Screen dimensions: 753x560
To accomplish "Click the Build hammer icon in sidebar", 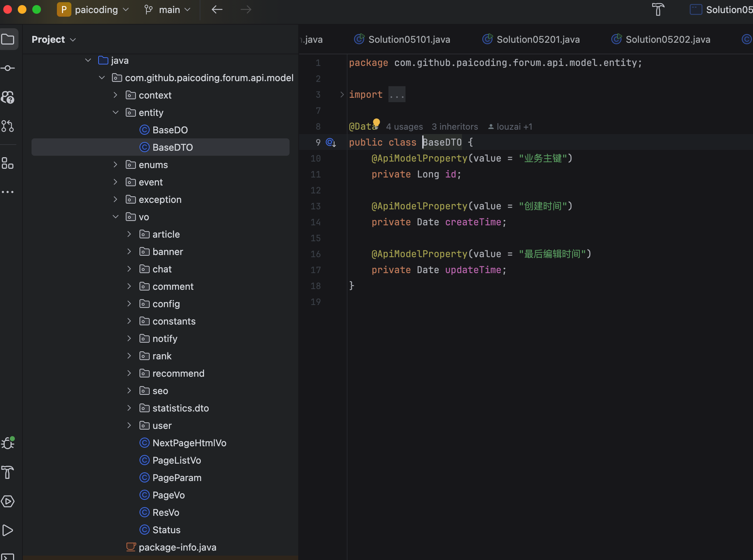I will 8,472.
